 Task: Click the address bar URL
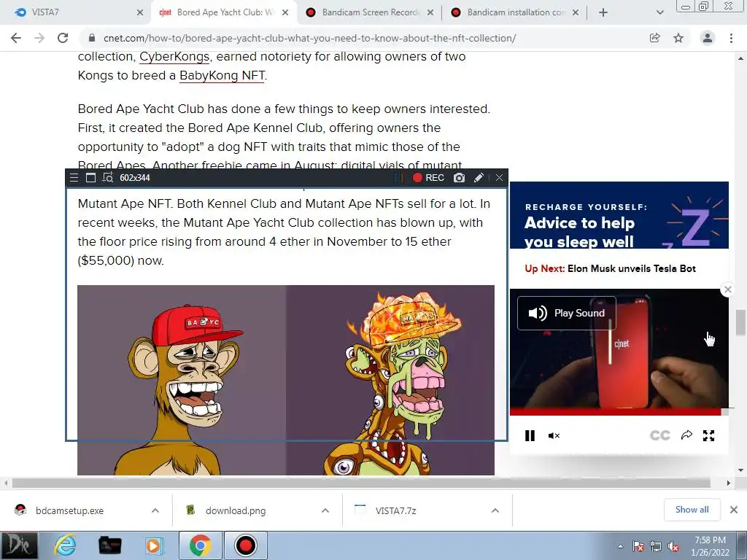tap(309, 38)
